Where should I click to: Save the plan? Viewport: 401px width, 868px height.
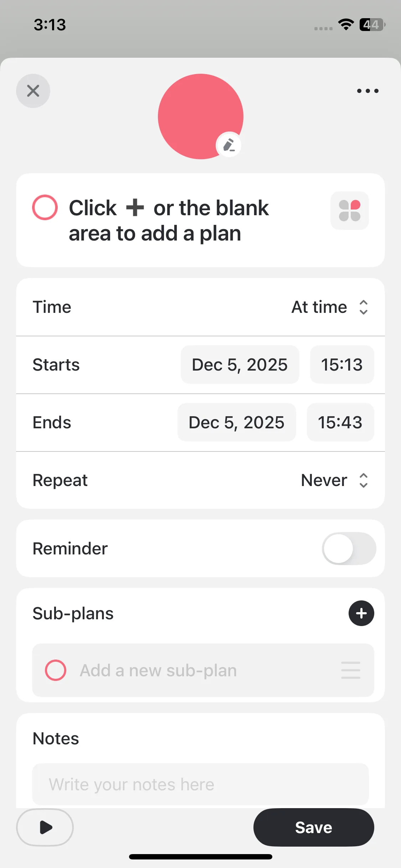[x=313, y=827]
